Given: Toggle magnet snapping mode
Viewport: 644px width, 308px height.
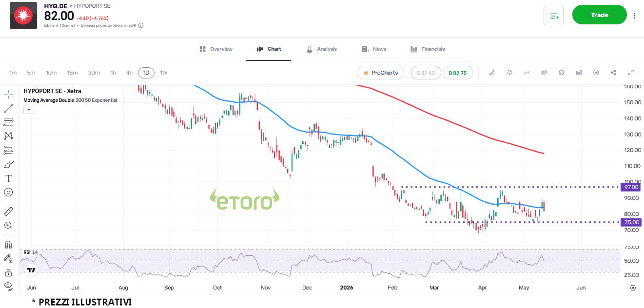Looking at the screenshot, I should pos(8,245).
